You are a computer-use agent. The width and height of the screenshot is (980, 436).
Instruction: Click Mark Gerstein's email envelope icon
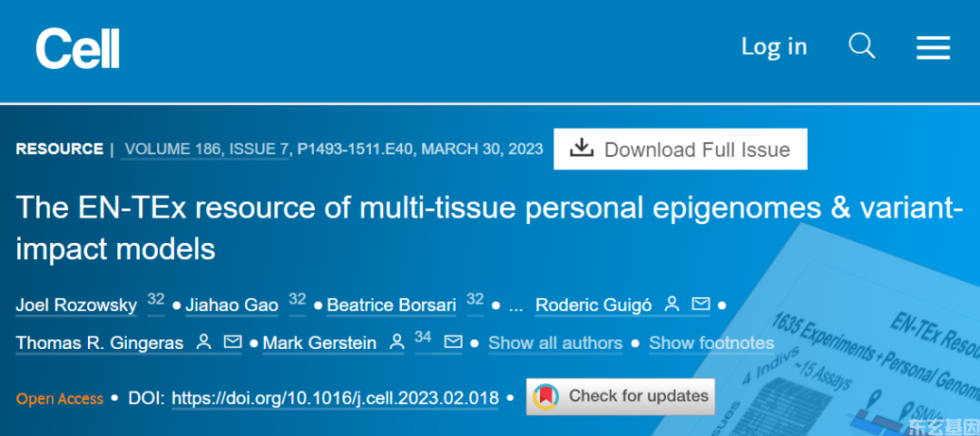[x=453, y=342]
